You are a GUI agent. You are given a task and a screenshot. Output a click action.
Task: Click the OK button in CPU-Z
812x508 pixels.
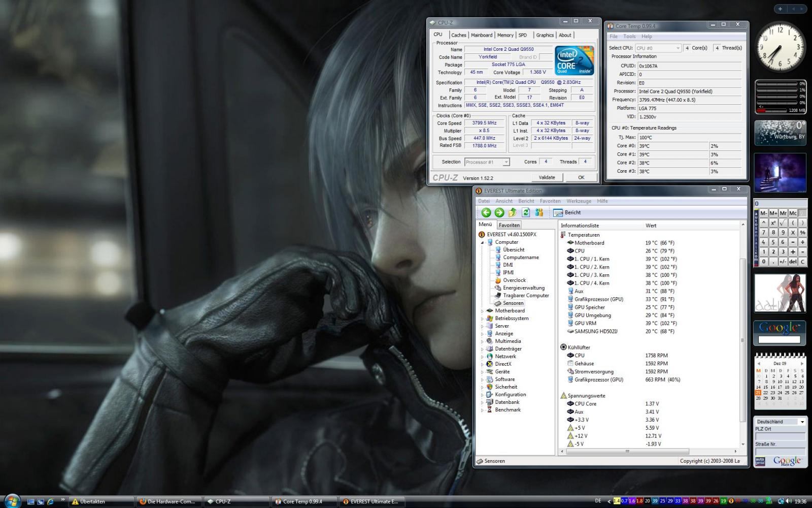(x=581, y=177)
